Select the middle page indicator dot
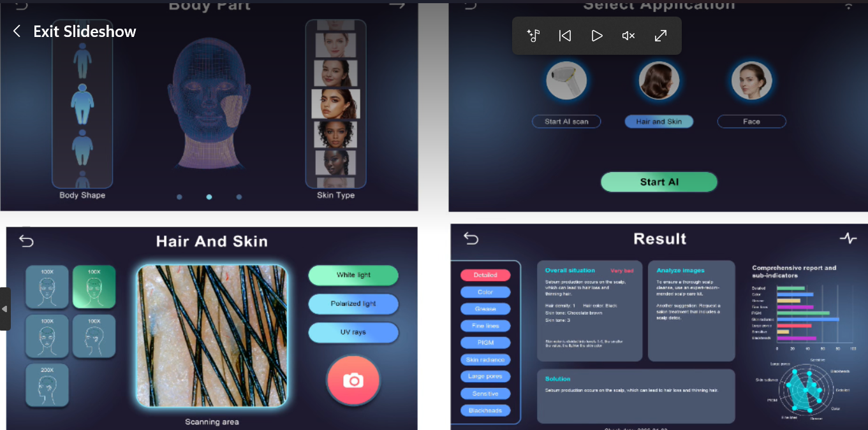Screen dimensions: 868x430 click(209, 197)
